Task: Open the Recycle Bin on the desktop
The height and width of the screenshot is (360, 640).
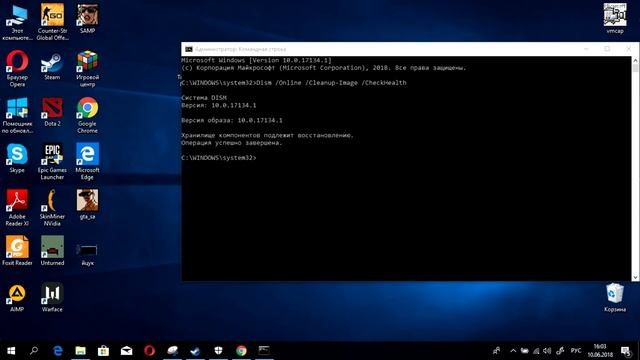Action: (x=615, y=298)
